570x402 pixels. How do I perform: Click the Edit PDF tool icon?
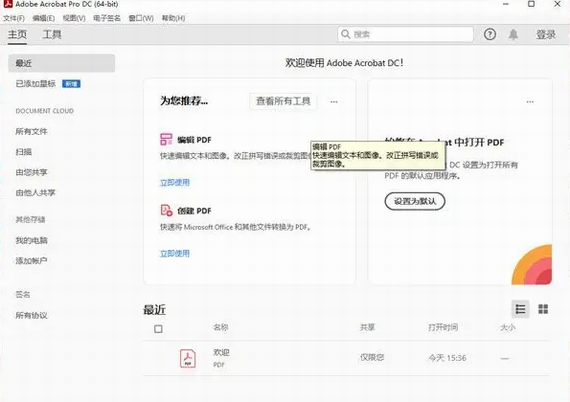[166, 139]
